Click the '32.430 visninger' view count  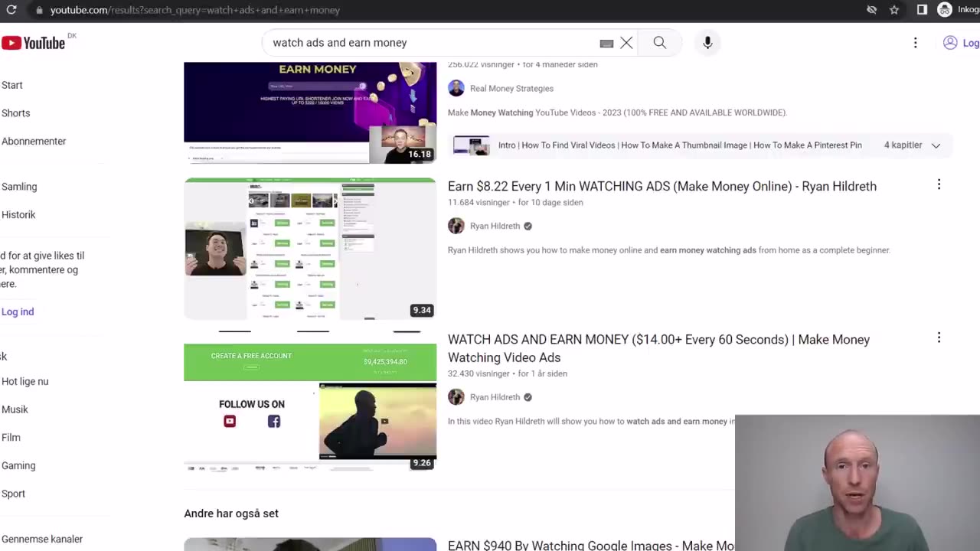click(479, 373)
